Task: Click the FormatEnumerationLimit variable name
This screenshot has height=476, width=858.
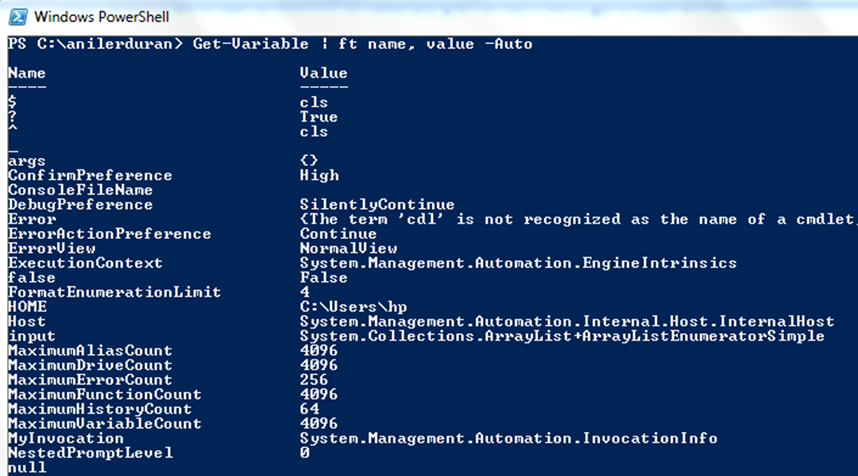Action: pyautogui.click(x=114, y=292)
